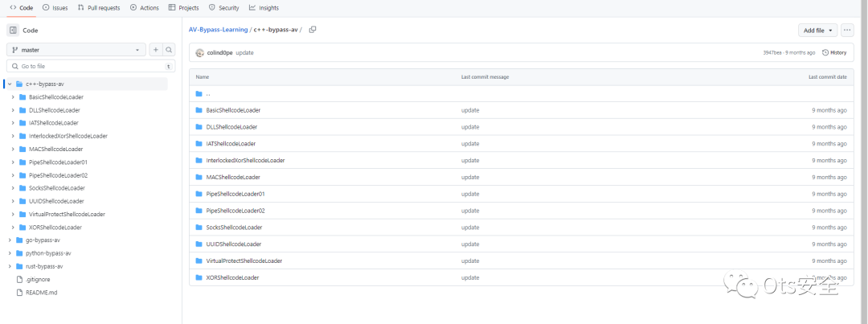Click VirtualProtectShellcodeLoader folder icon in list

pos(199,260)
